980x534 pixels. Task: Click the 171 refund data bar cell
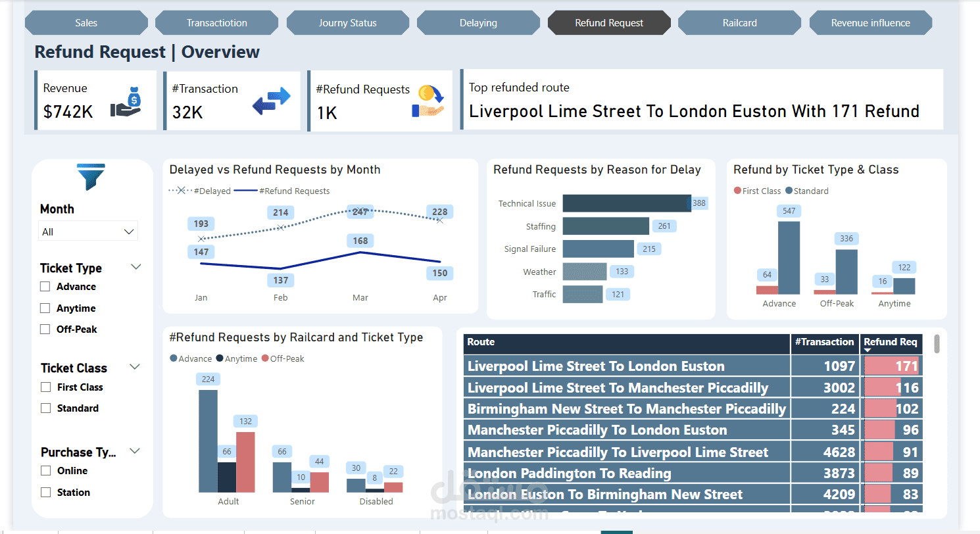tap(891, 366)
